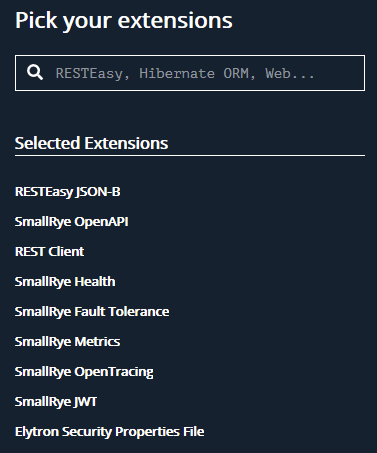The image size is (377, 453).
Task: Click the SmallRye Health extension
Action: coord(65,282)
